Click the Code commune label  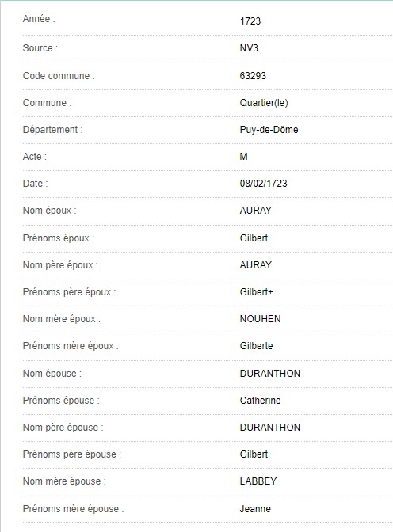coord(59,76)
